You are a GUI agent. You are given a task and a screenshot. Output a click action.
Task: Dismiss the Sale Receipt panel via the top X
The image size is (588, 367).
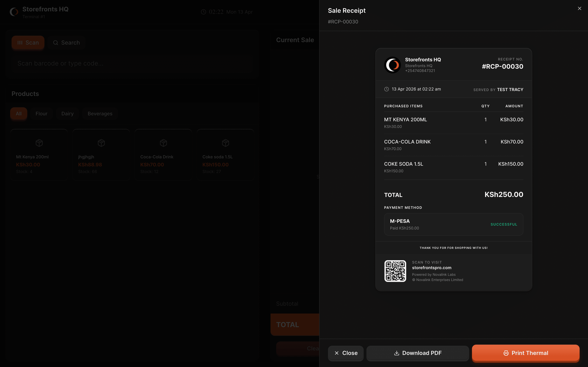(580, 8)
